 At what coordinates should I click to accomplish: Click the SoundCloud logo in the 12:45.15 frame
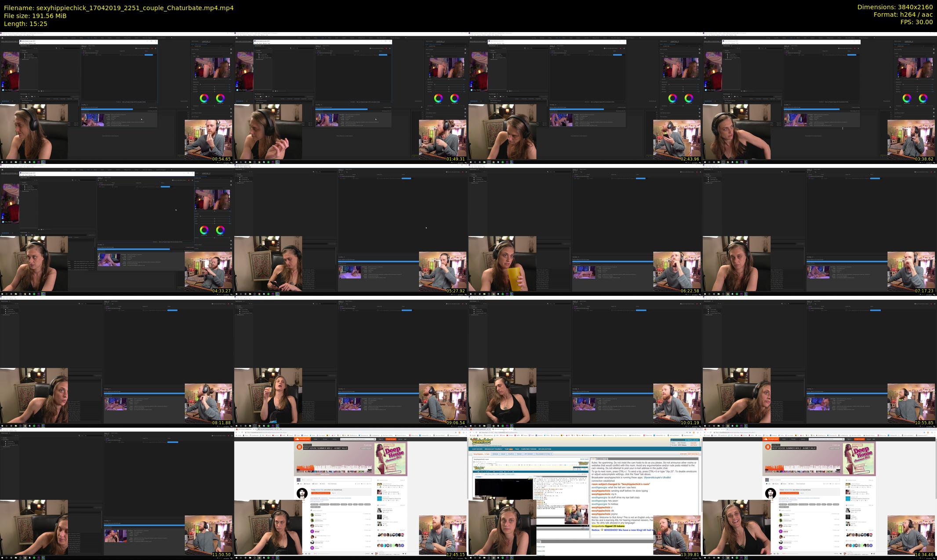[x=302, y=439]
